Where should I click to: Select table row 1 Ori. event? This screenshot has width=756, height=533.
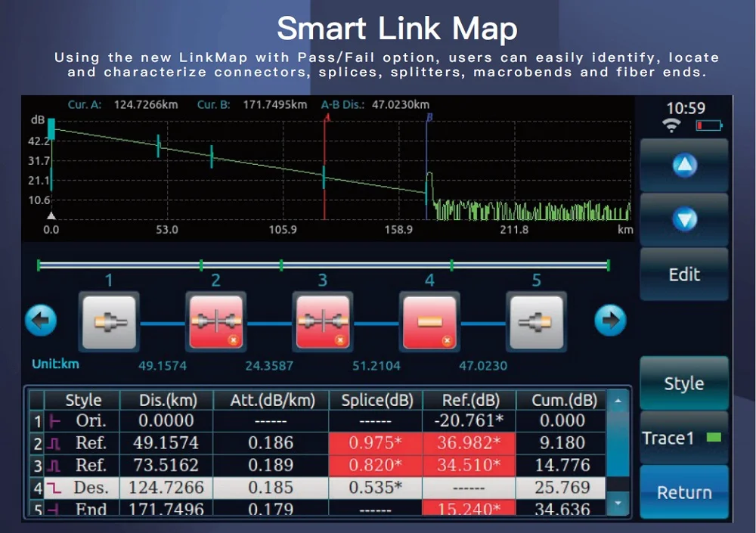point(318,421)
